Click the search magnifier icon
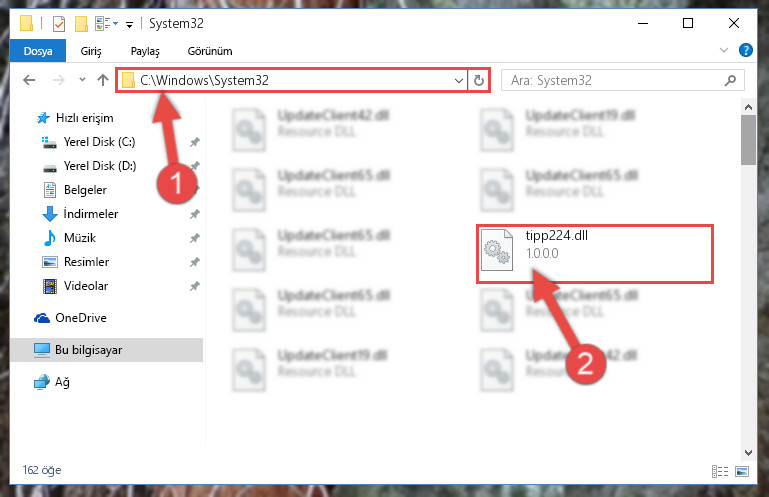The width and height of the screenshot is (769, 497). point(730,80)
